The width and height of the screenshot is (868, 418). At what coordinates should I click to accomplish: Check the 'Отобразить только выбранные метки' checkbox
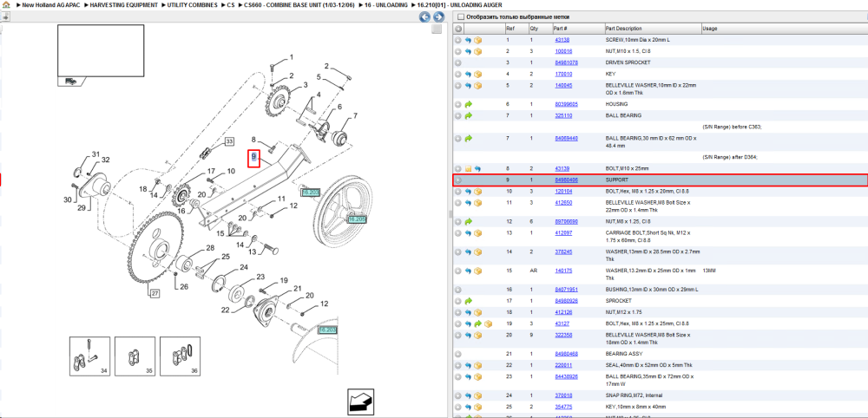[x=461, y=17]
